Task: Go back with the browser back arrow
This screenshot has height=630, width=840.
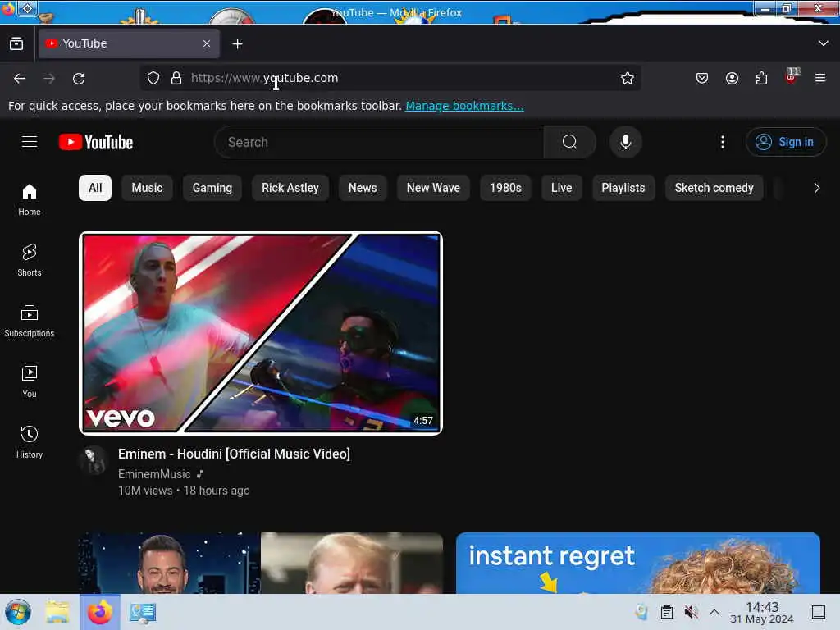Action: pyautogui.click(x=20, y=78)
